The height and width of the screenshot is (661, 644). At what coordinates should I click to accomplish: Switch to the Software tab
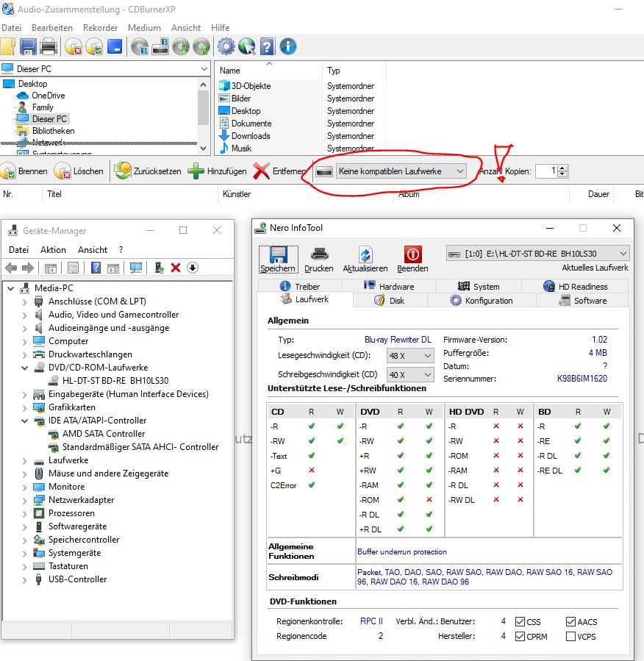click(x=582, y=301)
